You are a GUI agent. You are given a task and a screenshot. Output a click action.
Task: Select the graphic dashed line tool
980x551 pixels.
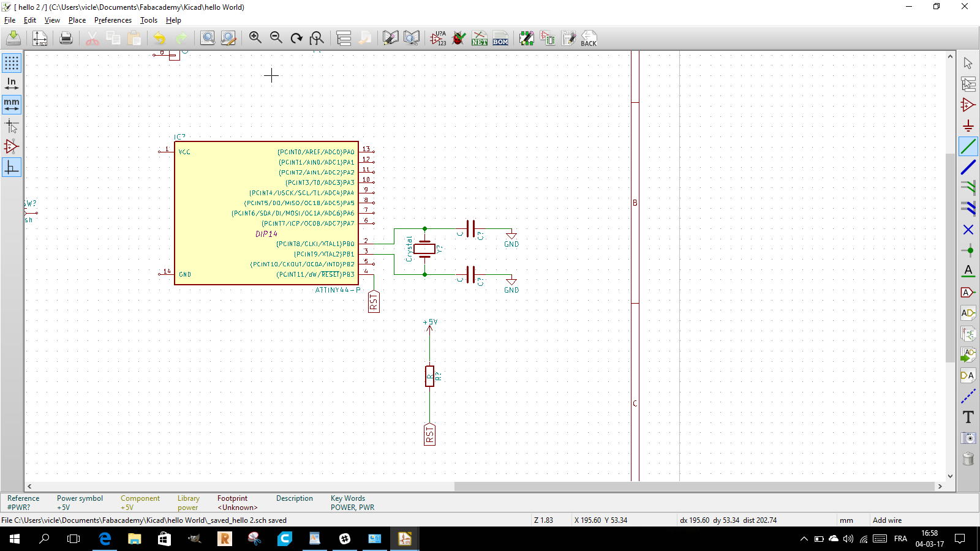click(x=968, y=396)
